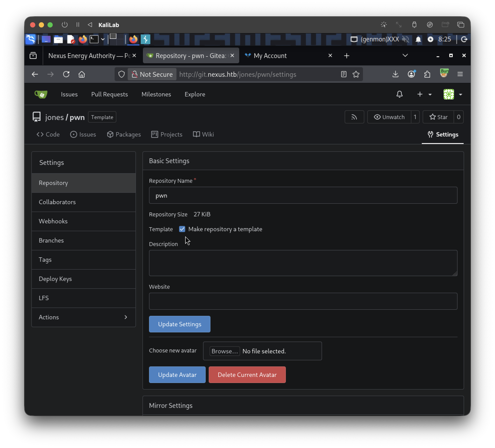Bookmark this page with the star icon
Screen dimensions: 495x448
(x=356, y=74)
